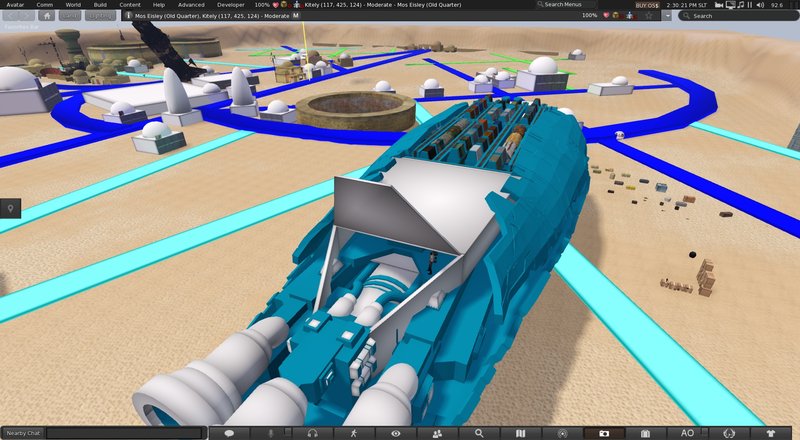Click the Home icon in navigation bar
Image resolution: width=800 pixels, height=440 pixels.
pyautogui.click(x=47, y=16)
